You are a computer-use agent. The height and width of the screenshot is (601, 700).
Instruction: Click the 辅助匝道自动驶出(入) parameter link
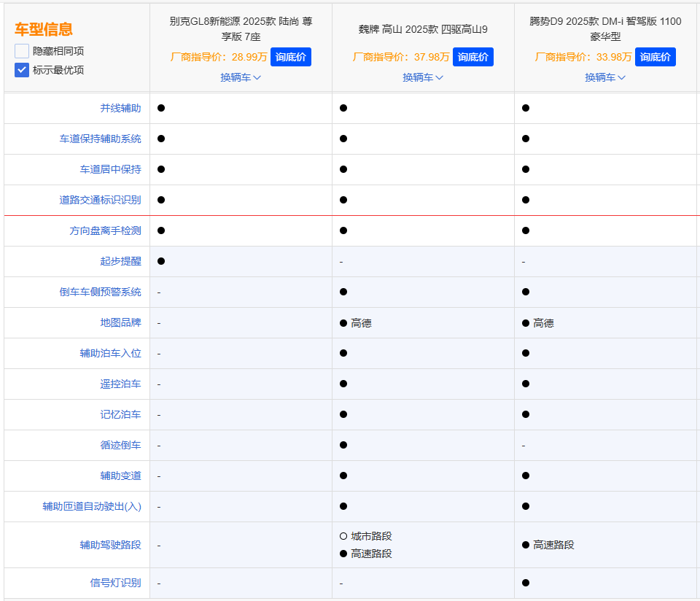click(92, 506)
